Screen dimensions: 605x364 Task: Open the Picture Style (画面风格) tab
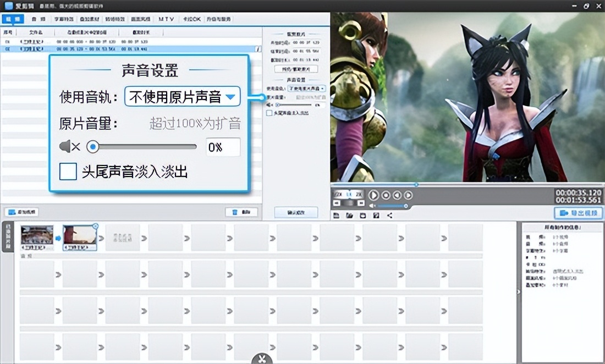[x=141, y=19]
